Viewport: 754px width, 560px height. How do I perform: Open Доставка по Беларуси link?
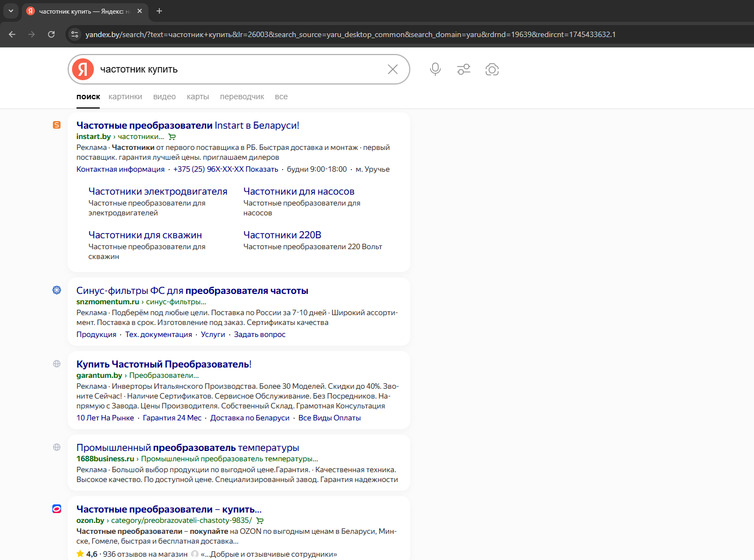point(250,418)
